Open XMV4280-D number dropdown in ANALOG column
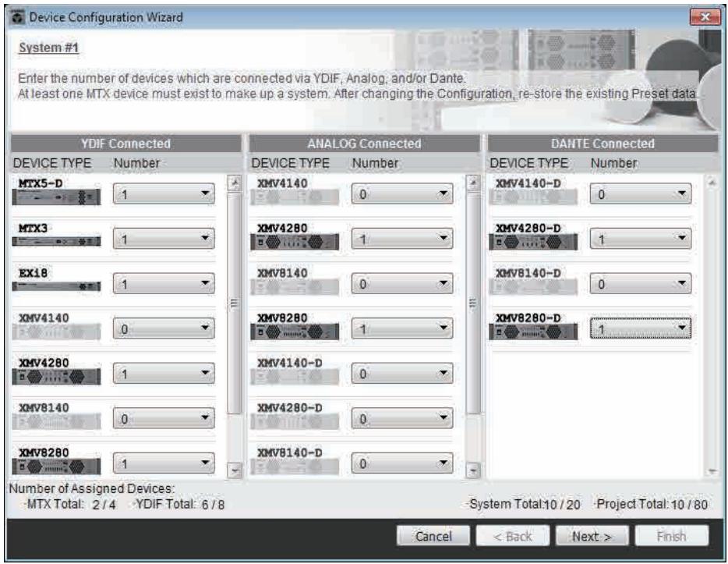The image size is (728, 564). pyautogui.click(x=402, y=419)
